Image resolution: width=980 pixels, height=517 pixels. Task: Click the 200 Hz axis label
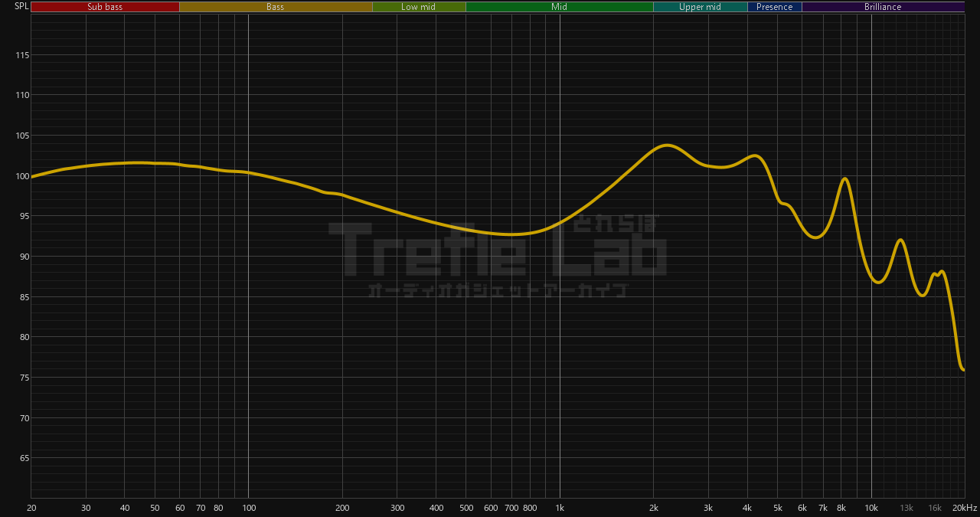pyautogui.click(x=342, y=508)
